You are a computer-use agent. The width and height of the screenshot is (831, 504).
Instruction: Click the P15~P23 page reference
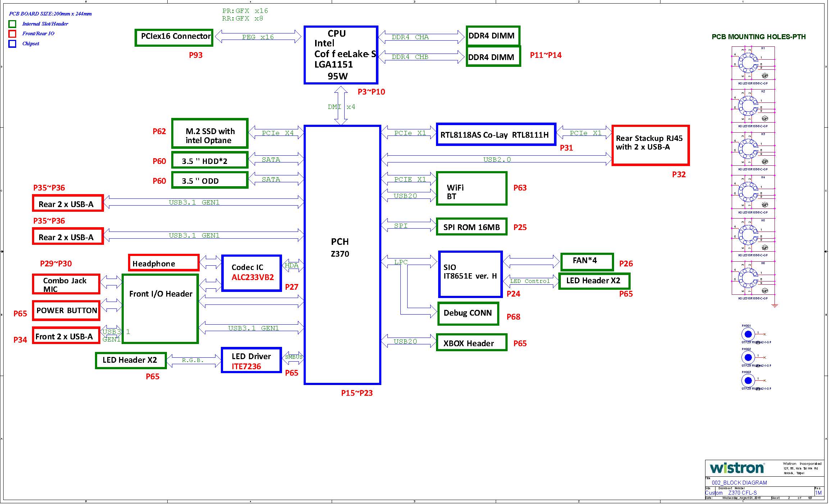(x=357, y=393)
